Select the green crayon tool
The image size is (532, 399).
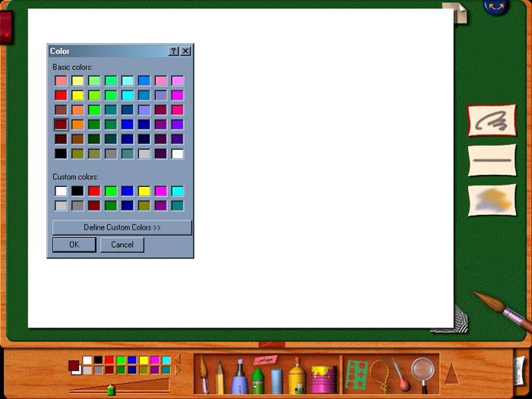pyautogui.click(x=257, y=378)
